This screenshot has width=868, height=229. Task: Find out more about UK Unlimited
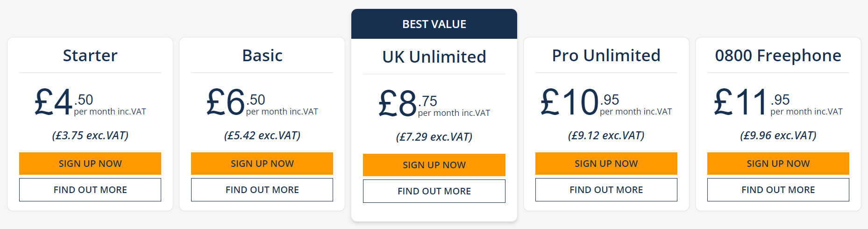tap(434, 191)
